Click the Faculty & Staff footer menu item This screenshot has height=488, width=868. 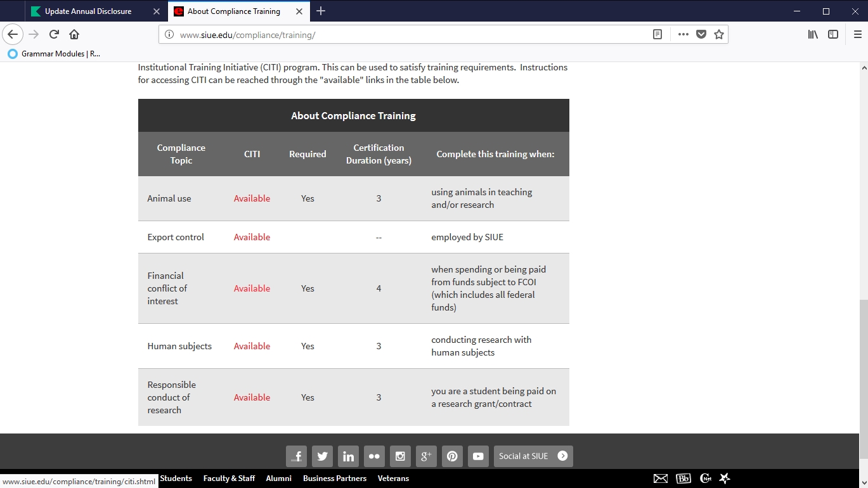229,478
